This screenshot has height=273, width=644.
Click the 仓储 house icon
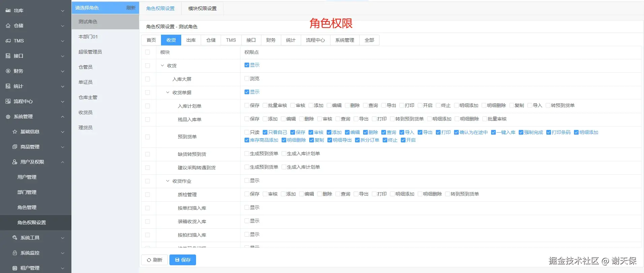coord(8,26)
